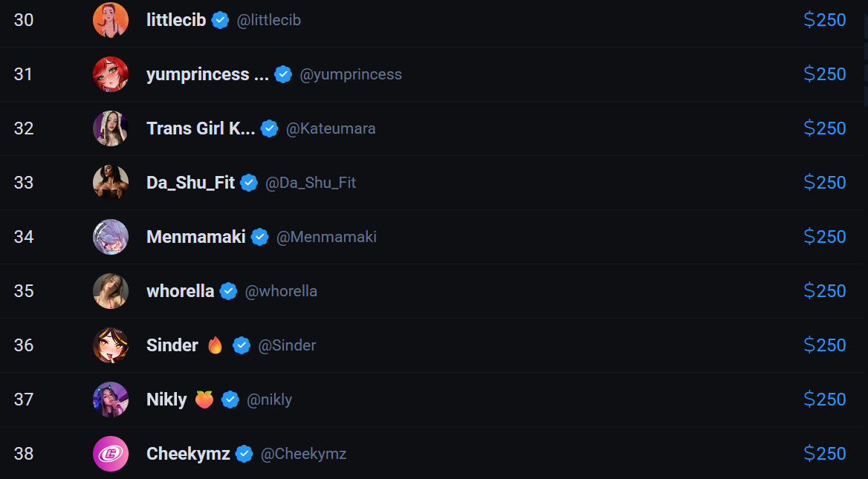Open the @Kateumara handle link
Screen dimensions: 868x479
[331, 128]
